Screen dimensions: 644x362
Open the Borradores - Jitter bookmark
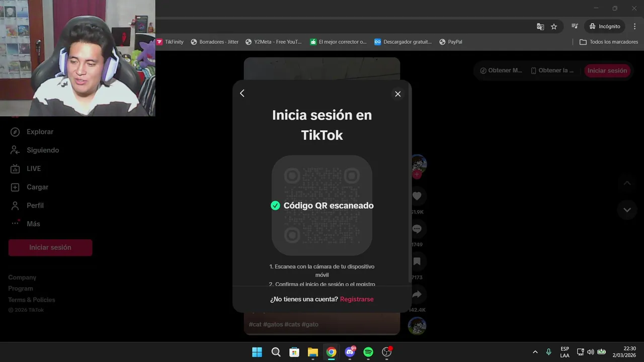tap(214, 42)
